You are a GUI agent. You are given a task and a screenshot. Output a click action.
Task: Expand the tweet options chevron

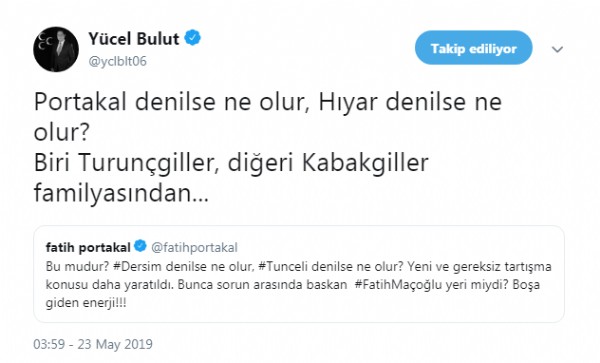[557, 49]
